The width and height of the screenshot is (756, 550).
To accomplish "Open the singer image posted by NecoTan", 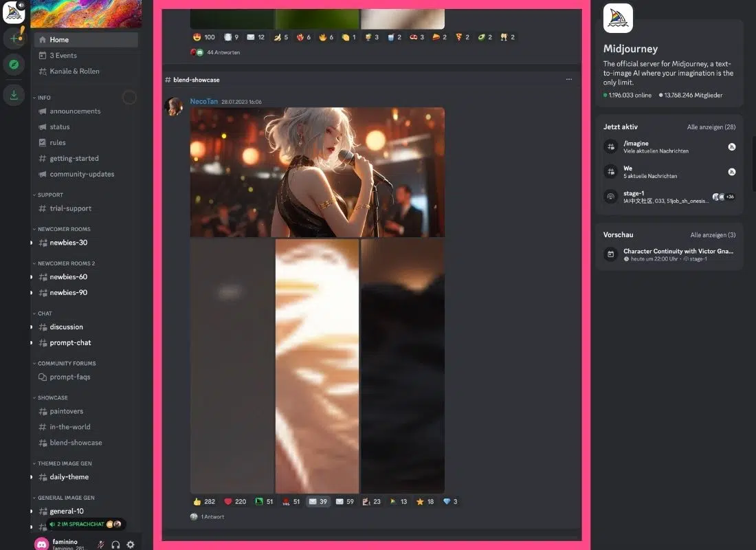I will 317,172.
